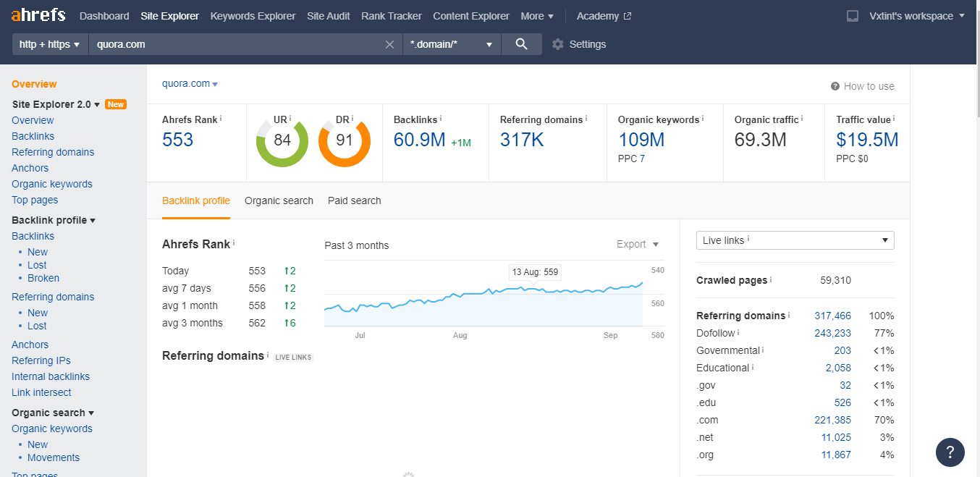This screenshot has width=980, height=477.
Task: Open the More menu dropdown
Action: point(537,16)
